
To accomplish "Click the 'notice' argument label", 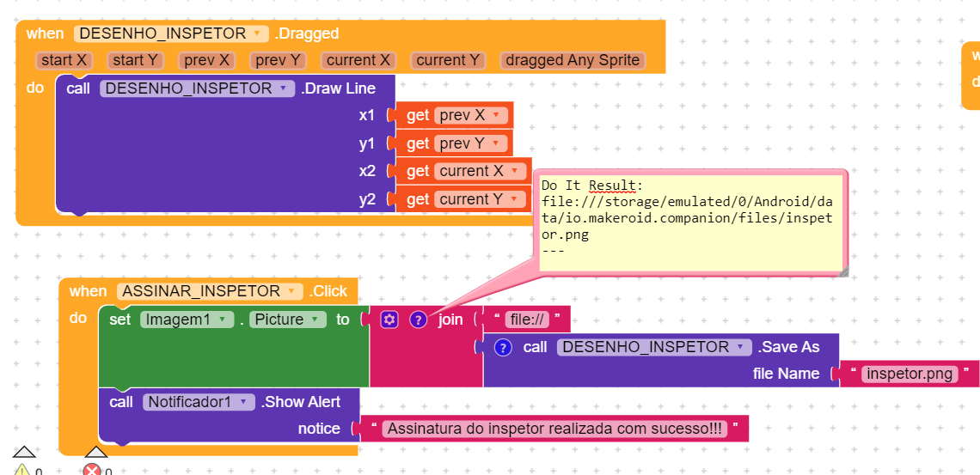I will click(319, 429).
